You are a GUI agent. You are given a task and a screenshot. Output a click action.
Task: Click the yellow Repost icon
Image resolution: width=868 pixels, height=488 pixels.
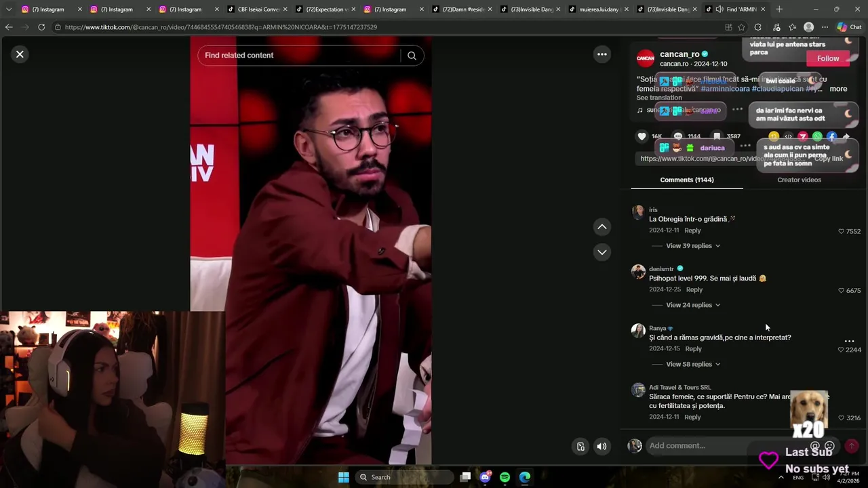coord(774,137)
